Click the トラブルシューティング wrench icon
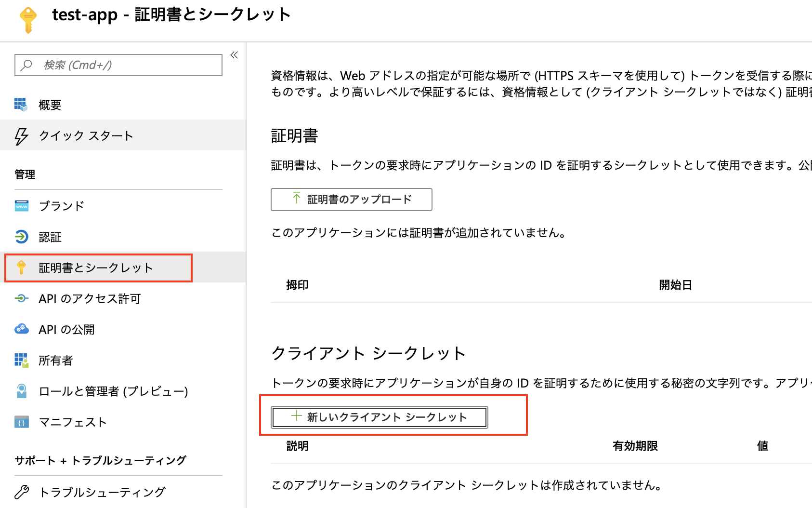Image resolution: width=812 pixels, height=508 pixels. click(x=21, y=491)
